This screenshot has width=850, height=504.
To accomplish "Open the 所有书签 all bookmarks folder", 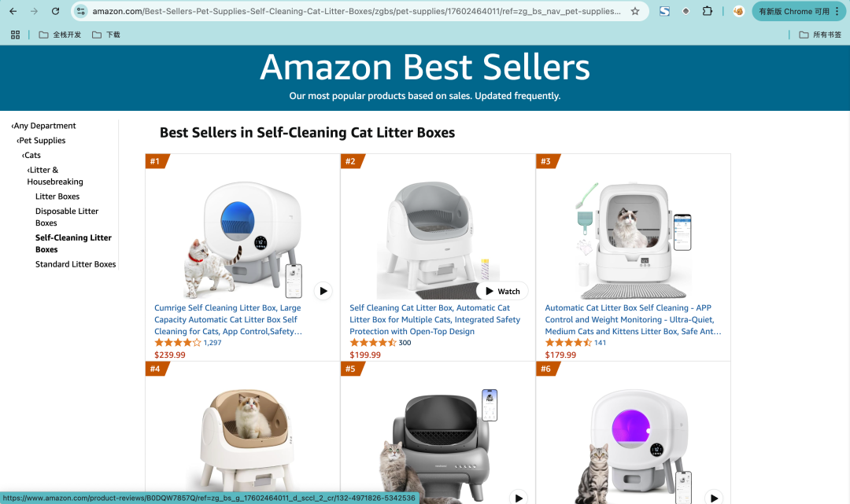I will click(x=820, y=35).
